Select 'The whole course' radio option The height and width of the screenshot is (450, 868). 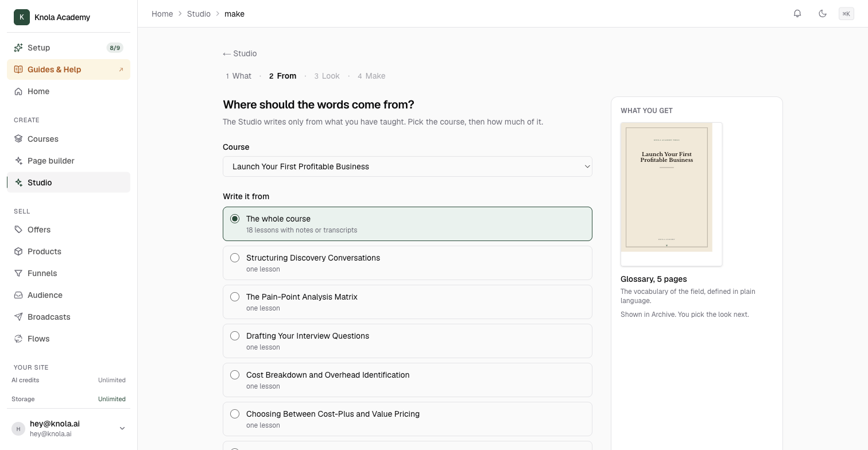(x=235, y=219)
